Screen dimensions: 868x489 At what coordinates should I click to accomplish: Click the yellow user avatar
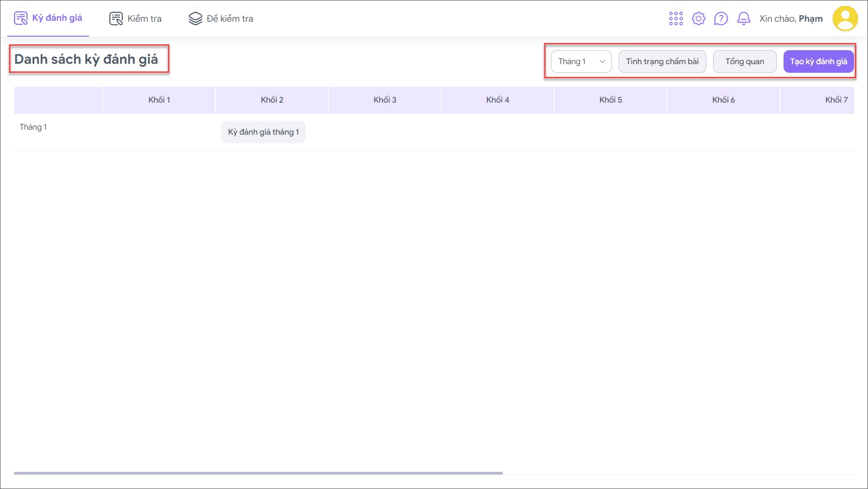pos(845,19)
